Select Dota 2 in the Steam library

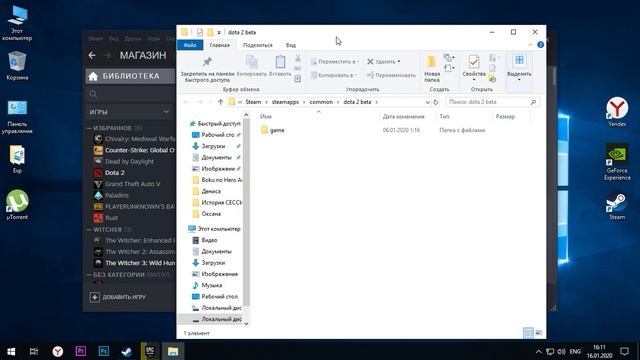click(x=115, y=173)
